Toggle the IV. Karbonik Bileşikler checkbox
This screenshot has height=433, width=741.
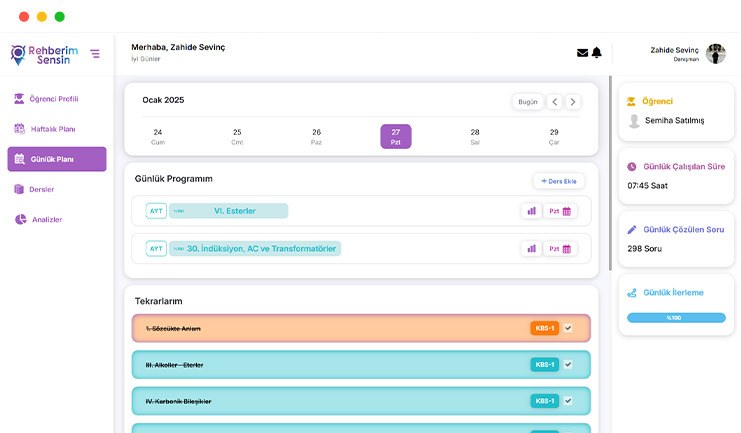pyautogui.click(x=568, y=401)
